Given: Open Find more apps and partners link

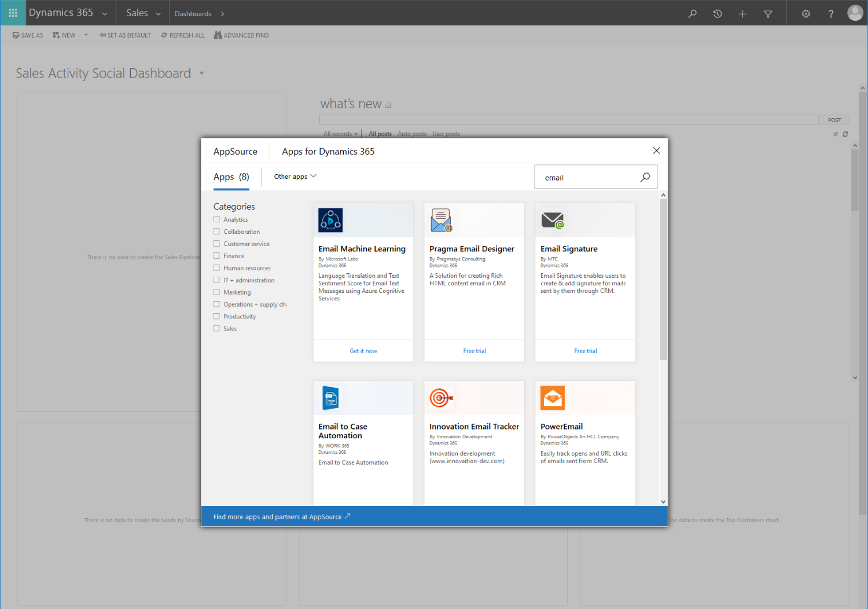Looking at the screenshot, I should pyautogui.click(x=282, y=516).
